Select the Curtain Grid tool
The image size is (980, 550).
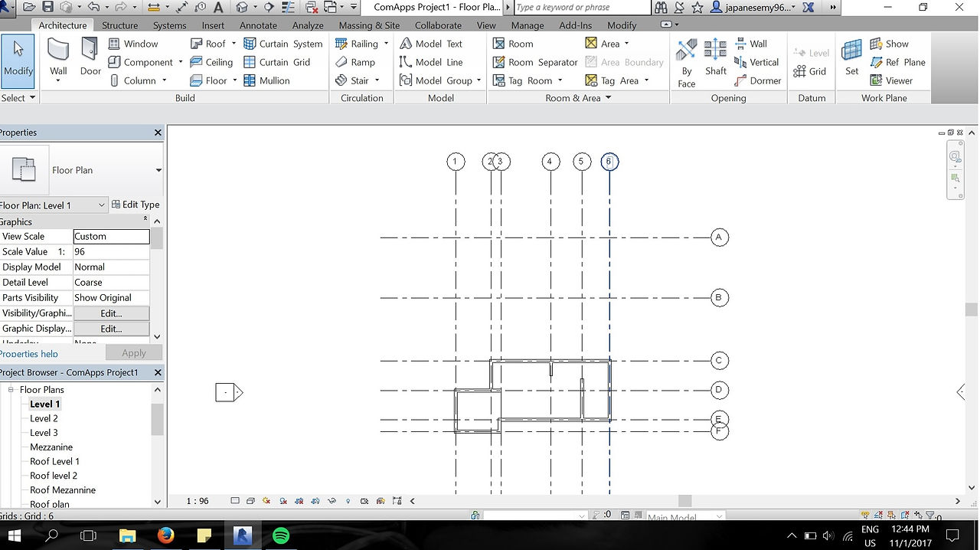[x=276, y=62]
